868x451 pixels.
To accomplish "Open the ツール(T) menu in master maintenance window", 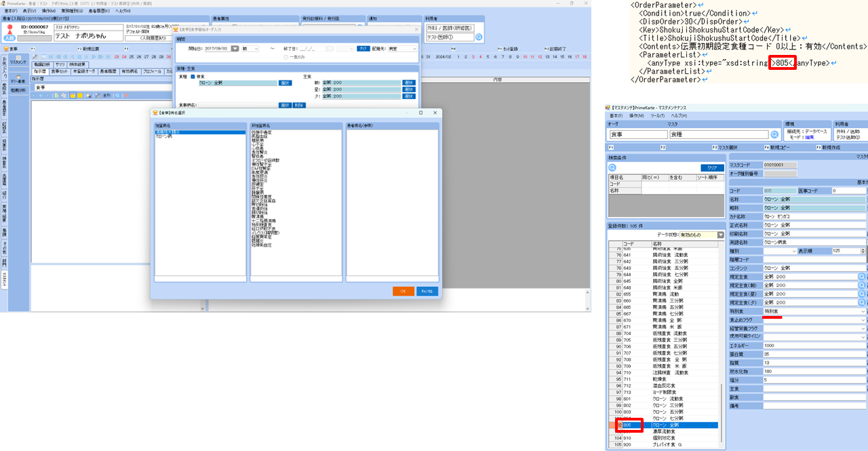I will tap(656, 115).
